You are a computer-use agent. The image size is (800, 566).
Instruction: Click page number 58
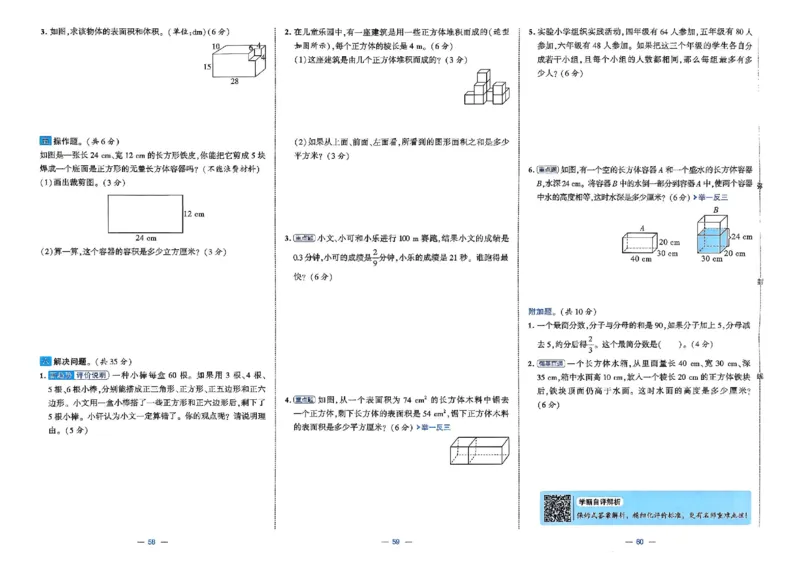coord(152,542)
